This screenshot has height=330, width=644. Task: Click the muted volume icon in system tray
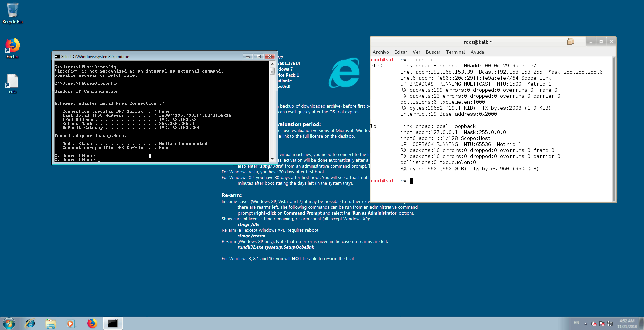click(x=594, y=324)
